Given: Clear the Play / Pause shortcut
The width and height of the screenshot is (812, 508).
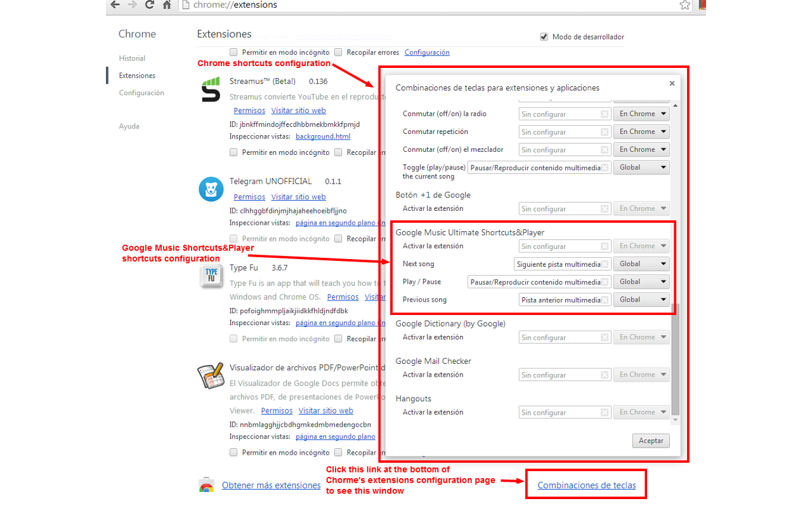Looking at the screenshot, I should point(605,282).
